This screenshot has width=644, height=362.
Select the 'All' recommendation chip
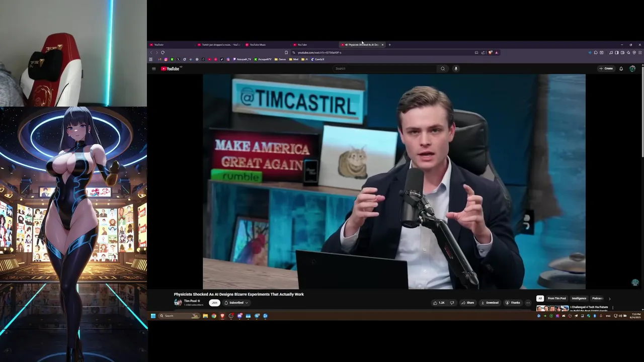click(x=540, y=298)
